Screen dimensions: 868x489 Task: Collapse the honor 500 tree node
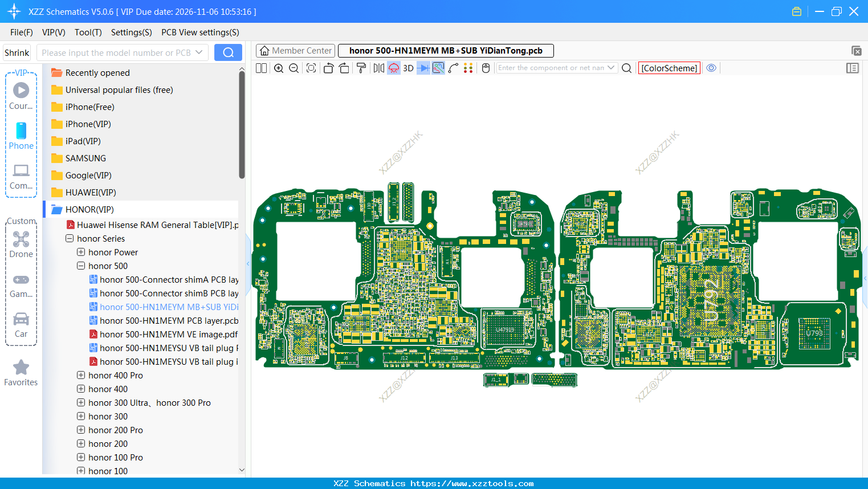click(x=81, y=266)
